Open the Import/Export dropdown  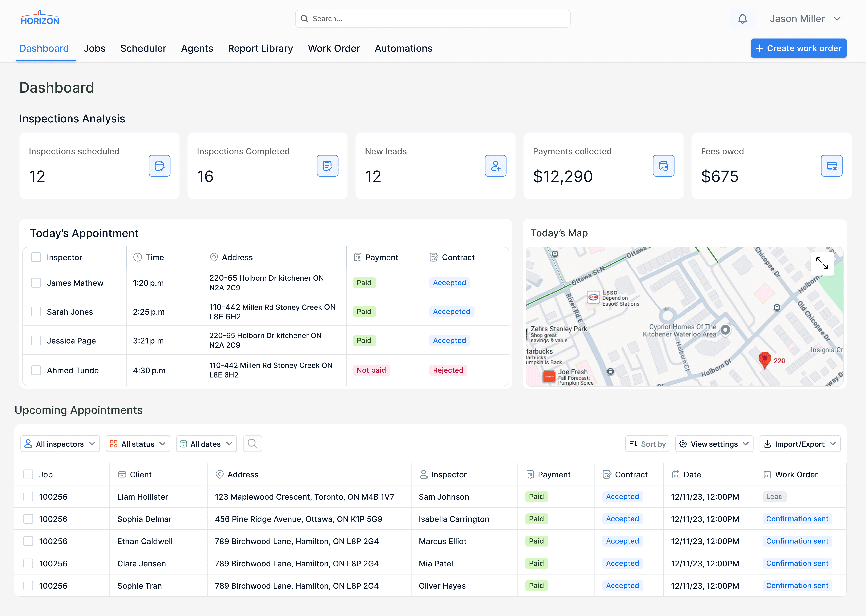800,444
